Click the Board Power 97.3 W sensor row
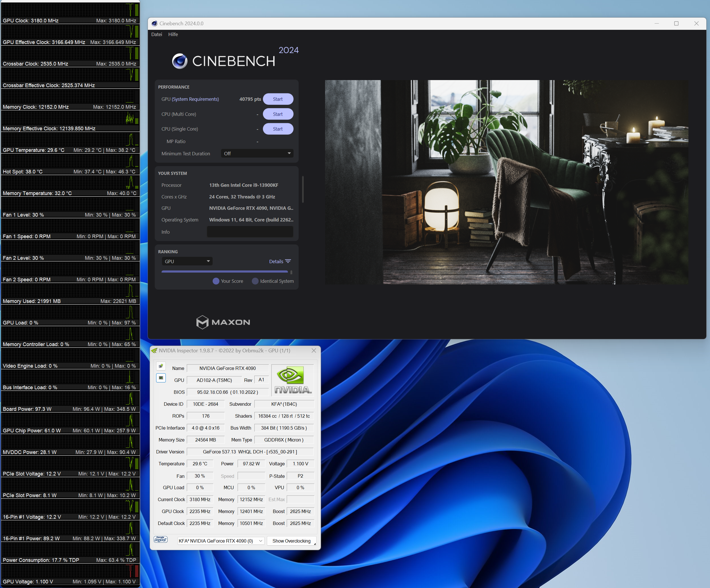 70,402
